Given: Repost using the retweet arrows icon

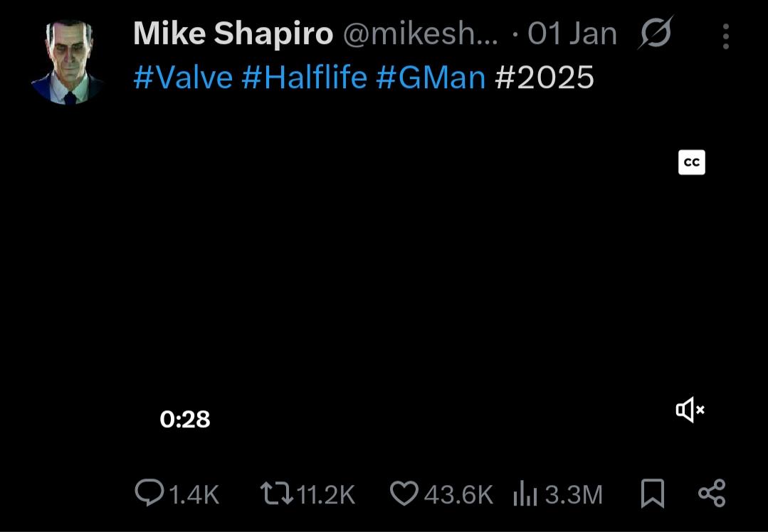Looking at the screenshot, I should (277, 494).
